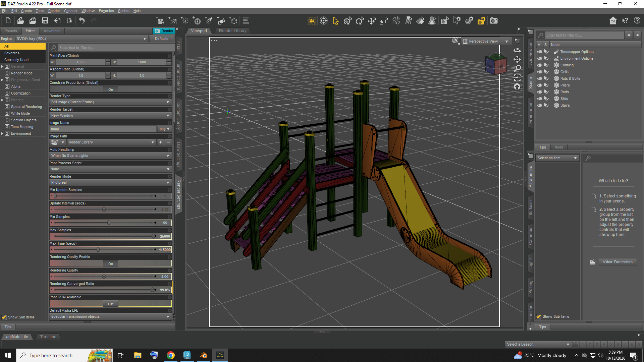Open the Render Target New Window dropdown
Viewport: 644px width, 362px height.
(x=111, y=116)
